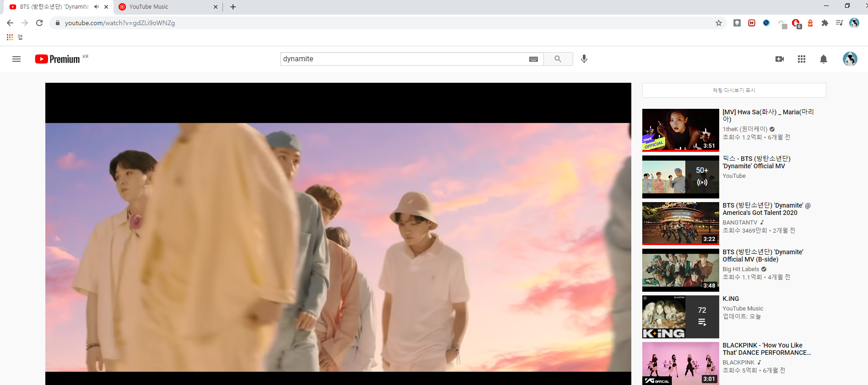868x385 pixels.
Task: Open the Chrome media control icon
Action: (840, 23)
